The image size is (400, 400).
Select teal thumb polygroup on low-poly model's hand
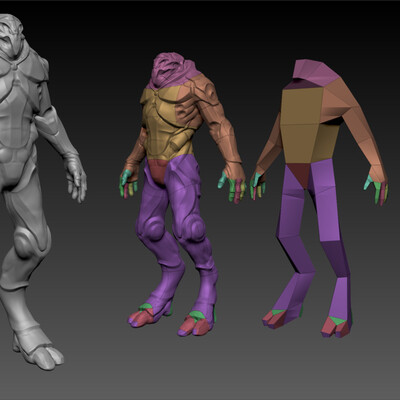click(x=368, y=183)
